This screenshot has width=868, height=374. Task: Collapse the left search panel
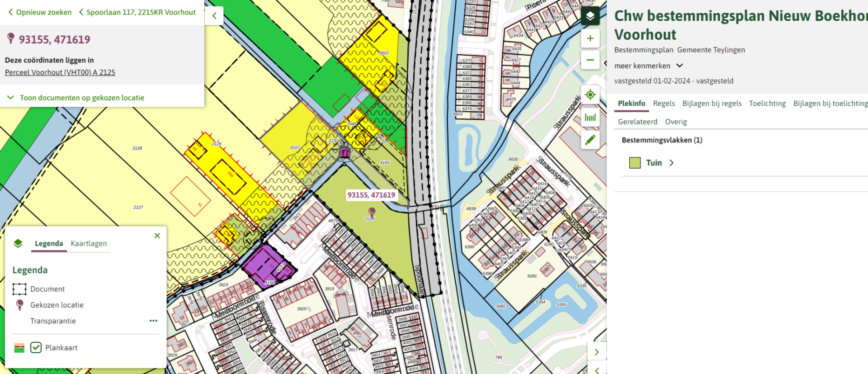point(214,16)
